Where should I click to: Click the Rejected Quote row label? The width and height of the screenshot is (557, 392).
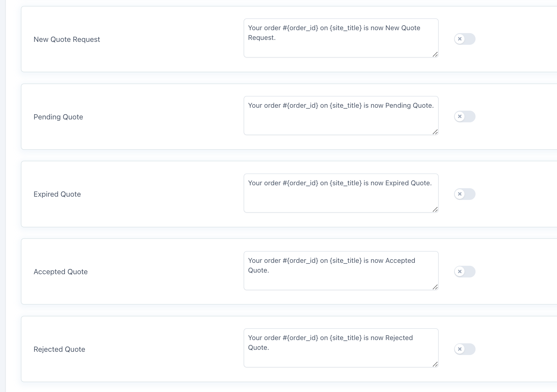(59, 349)
